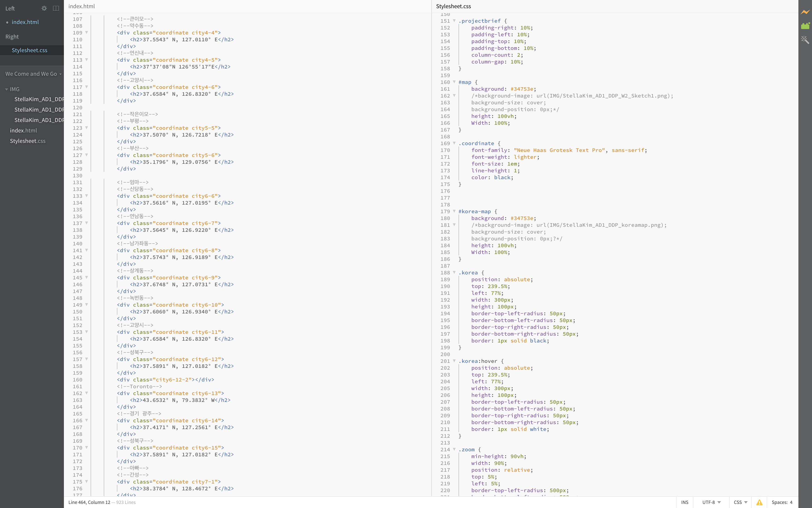
Task: Click the 'Right' pane label in sidebar
Action: (x=12, y=37)
